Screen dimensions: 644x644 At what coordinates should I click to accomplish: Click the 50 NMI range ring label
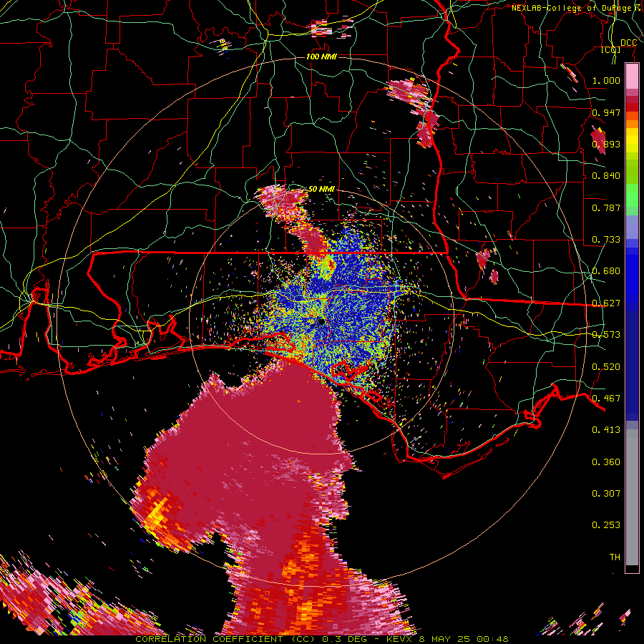tap(321, 189)
